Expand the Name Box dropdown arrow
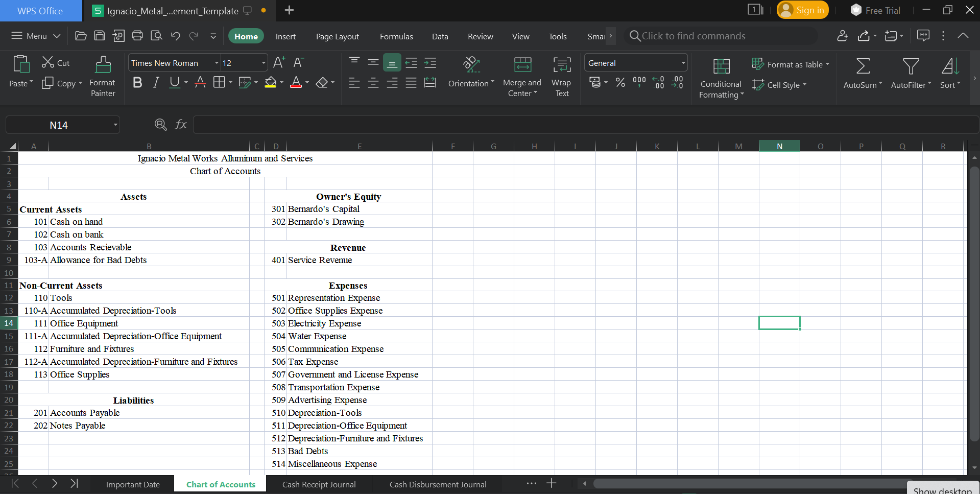This screenshot has height=494, width=980. [x=115, y=125]
